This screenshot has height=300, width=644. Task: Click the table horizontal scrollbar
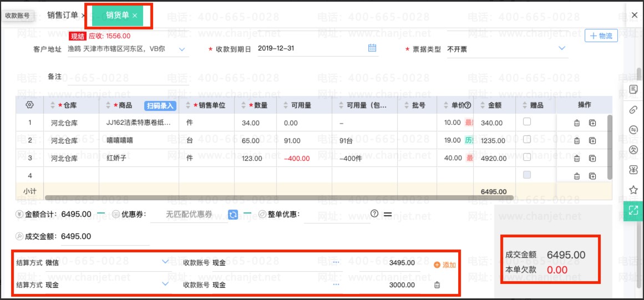pyautogui.click(x=280, y=198)
